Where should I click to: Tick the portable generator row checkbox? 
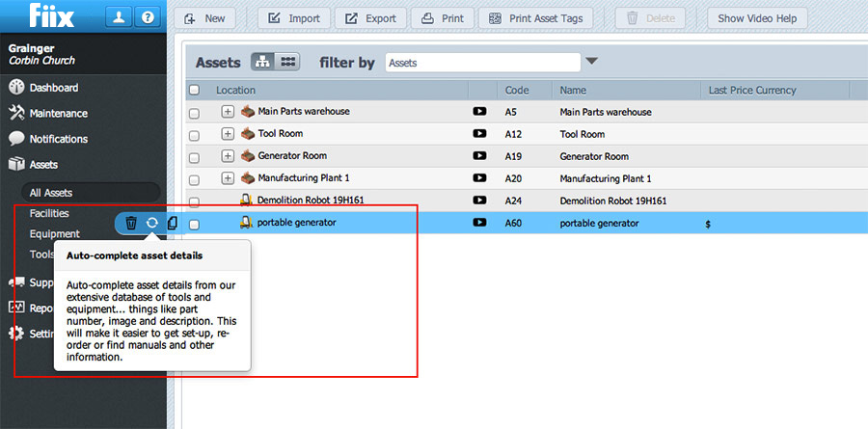[194, 224]
